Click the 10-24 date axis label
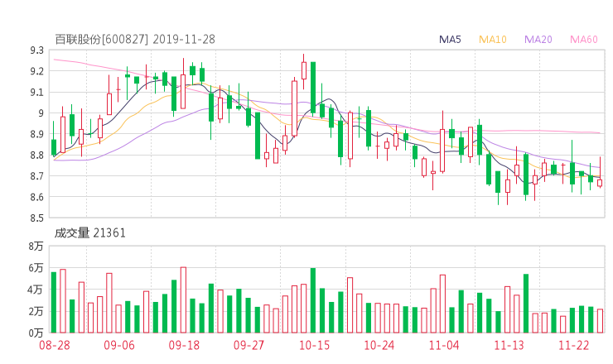The height and width of the screenshot is (364, 613). tap(379, 345)
